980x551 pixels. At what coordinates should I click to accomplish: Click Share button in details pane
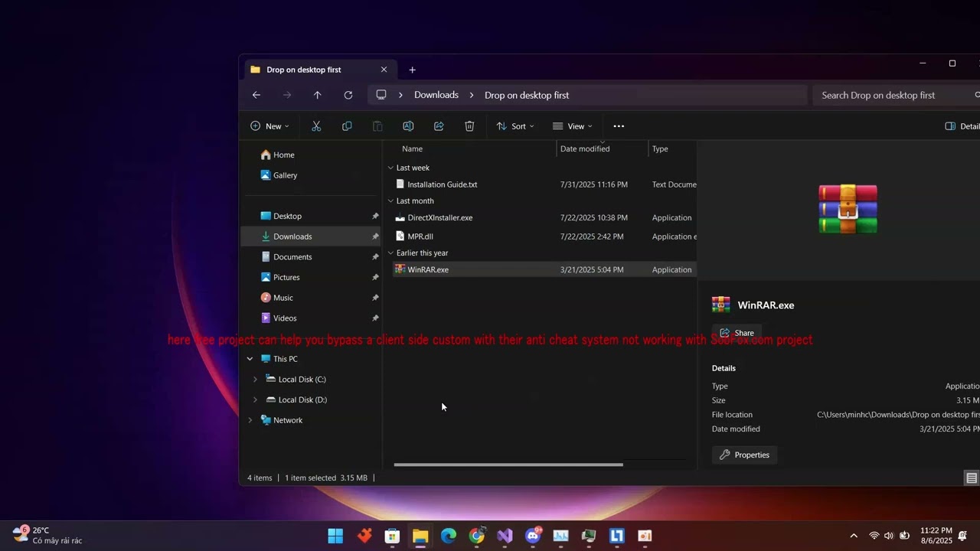coord(737,333)
